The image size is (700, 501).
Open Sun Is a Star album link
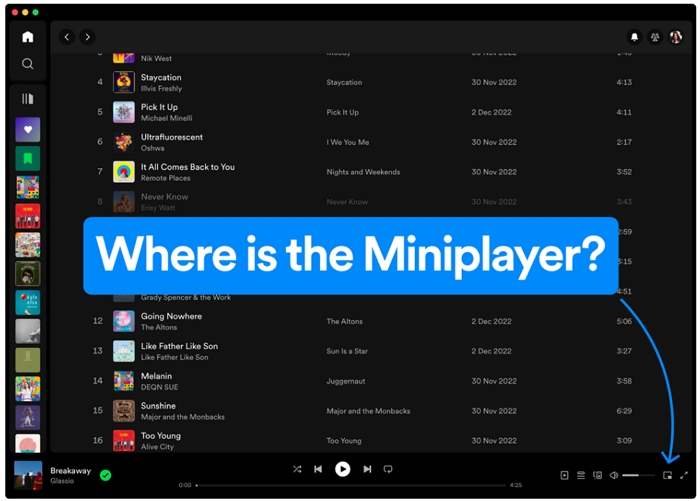tap(347, 351)
